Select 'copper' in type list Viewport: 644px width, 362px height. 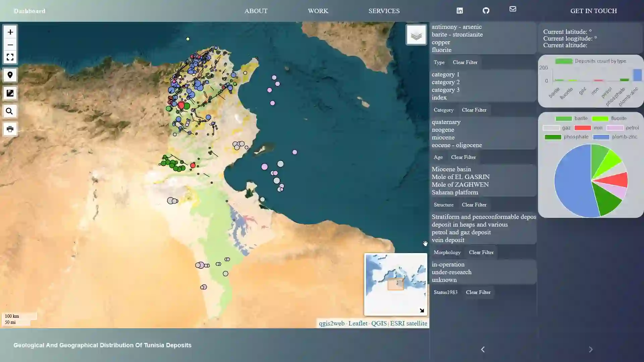point(441,42)
